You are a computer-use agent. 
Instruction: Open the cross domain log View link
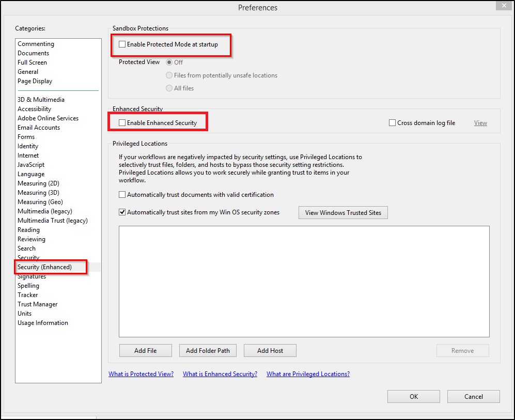(x=480, y=123)
